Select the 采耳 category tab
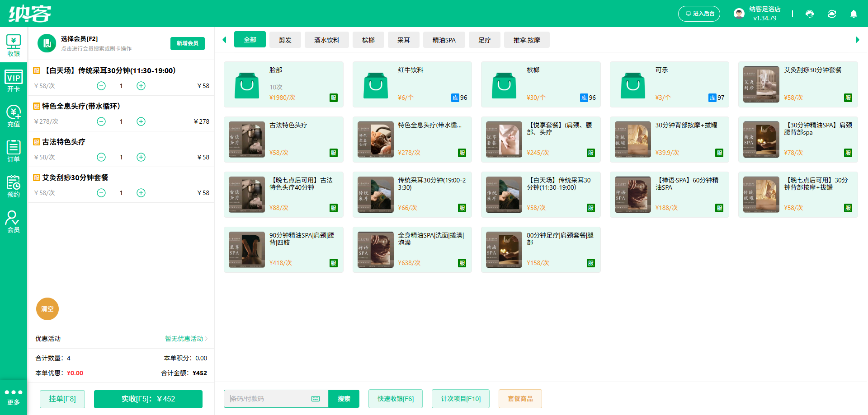Image resolution: width=868 pixels, height=415 pixels. (x=404, y=40)
